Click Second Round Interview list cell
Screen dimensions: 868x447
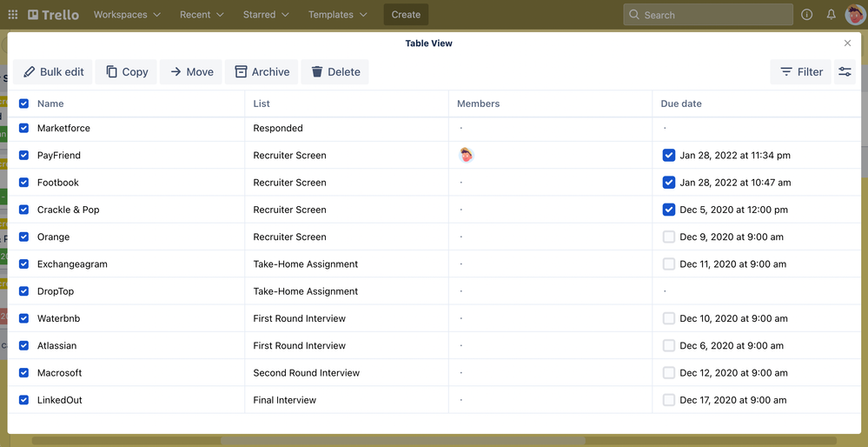(x=306, y=372)
